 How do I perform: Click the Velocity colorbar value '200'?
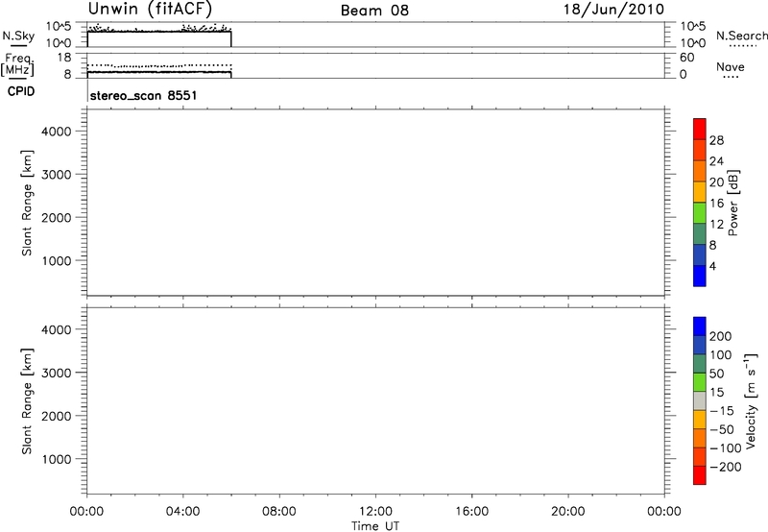point(721,336)
